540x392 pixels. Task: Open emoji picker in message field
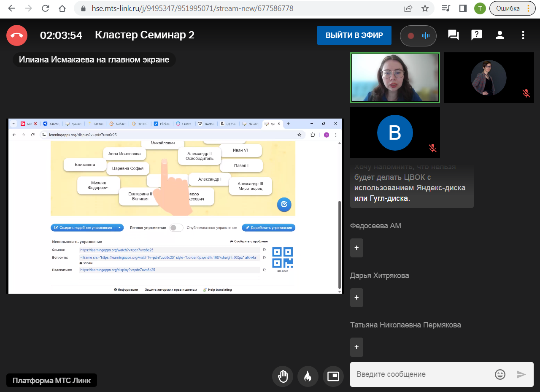[x=500, y=374]
